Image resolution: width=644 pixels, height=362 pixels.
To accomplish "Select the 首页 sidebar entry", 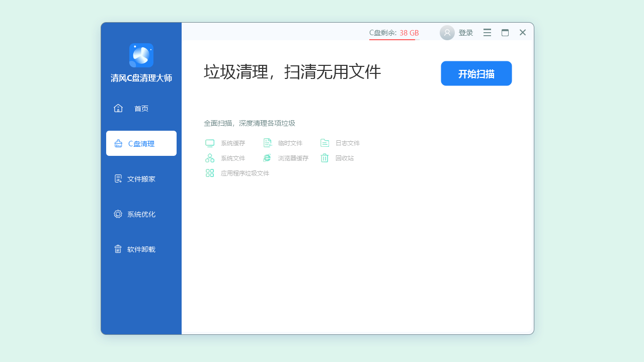I will (141, 108).
